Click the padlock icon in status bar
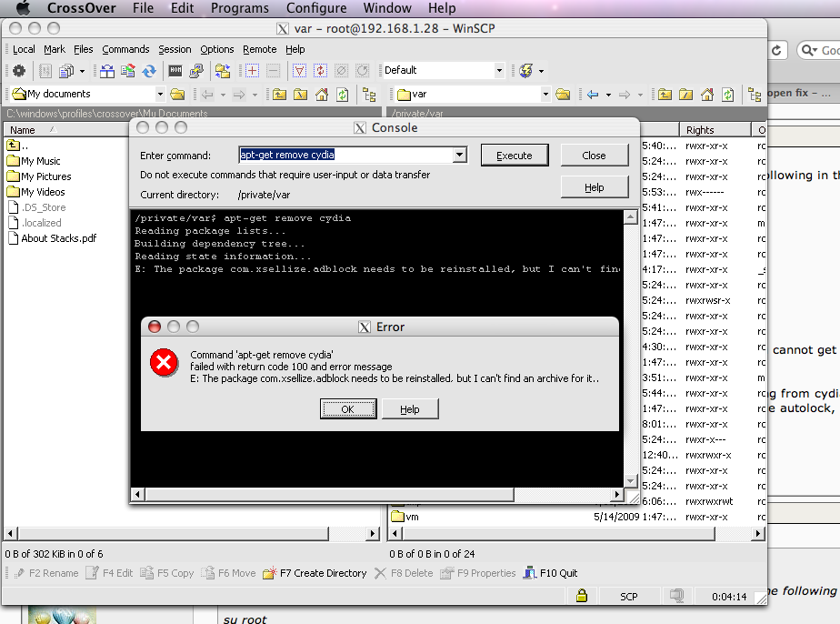The image size is (840, 624). [582, 596]
